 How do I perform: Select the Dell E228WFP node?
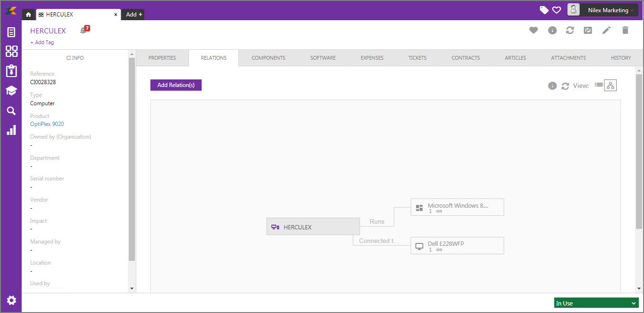[x=457, y=245]
